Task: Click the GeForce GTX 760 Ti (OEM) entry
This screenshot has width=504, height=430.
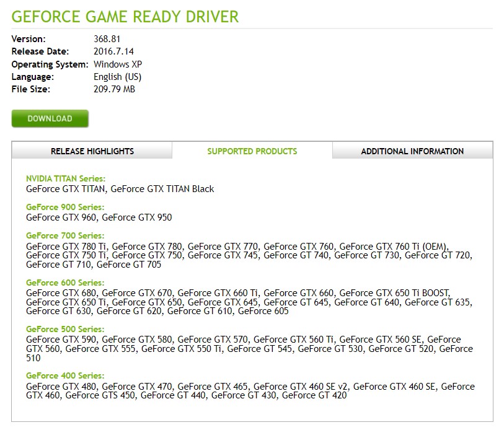Action: 393,247
